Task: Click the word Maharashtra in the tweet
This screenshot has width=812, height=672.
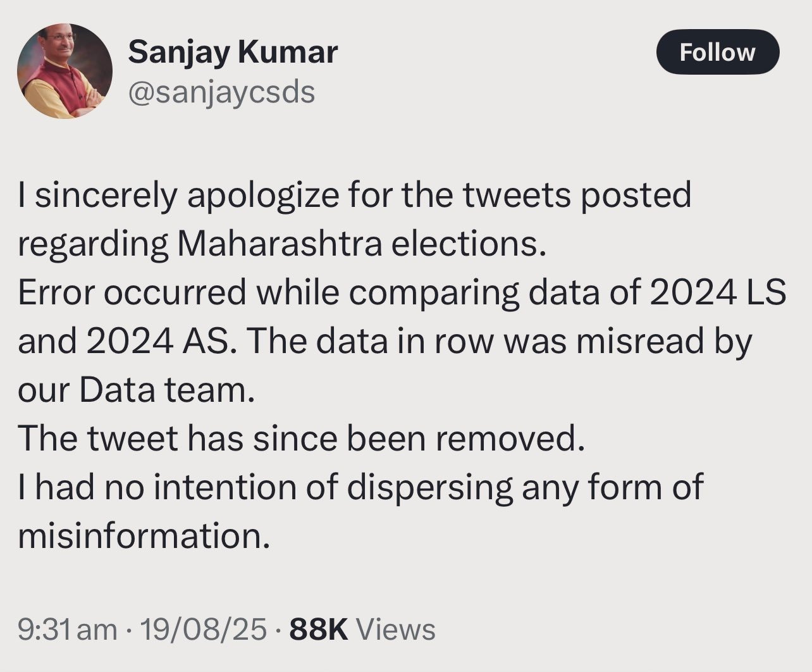Action: (x=280, y=244)
